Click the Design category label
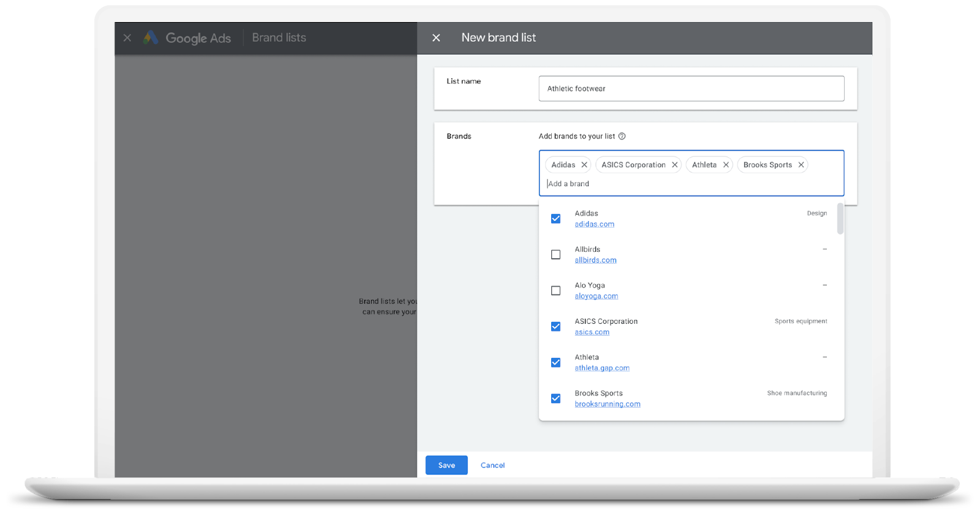The height and width of the screenshot is (510, 980). click(x=817, y=213)
